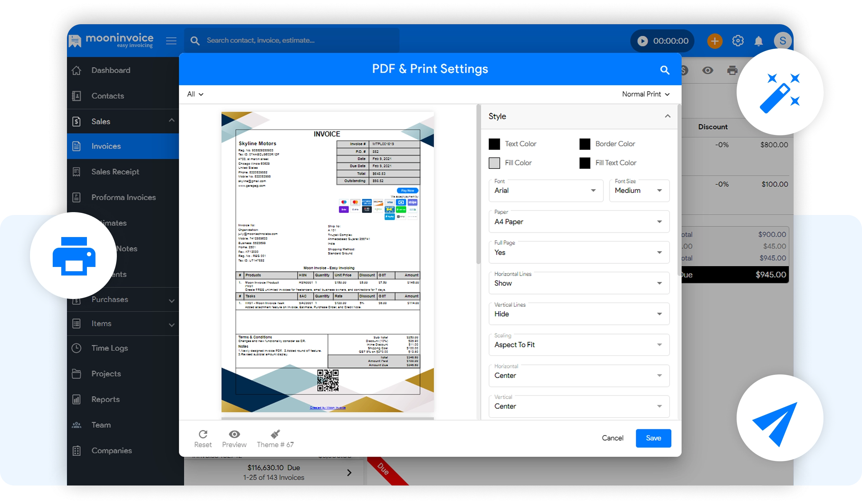Screen dimensions: 862x504
Task: Open the Theme # 67 brush icon
Action: tap(275, 434)
